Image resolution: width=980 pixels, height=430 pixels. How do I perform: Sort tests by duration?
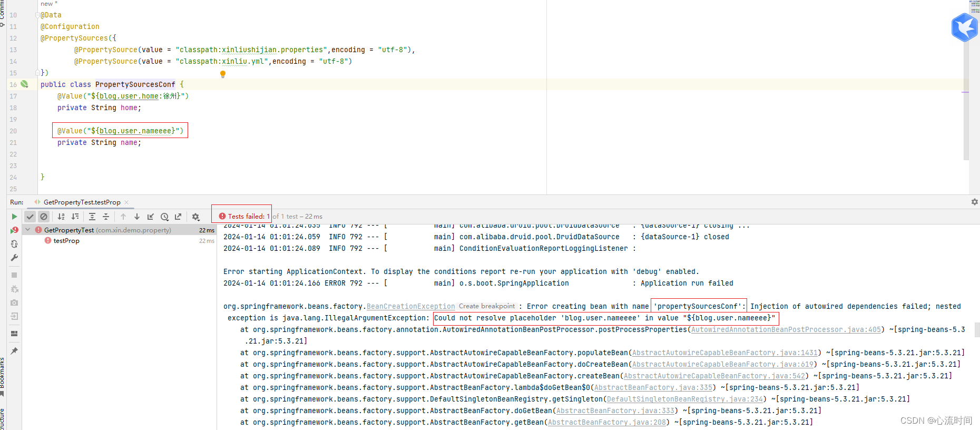(x=75, y=217)
